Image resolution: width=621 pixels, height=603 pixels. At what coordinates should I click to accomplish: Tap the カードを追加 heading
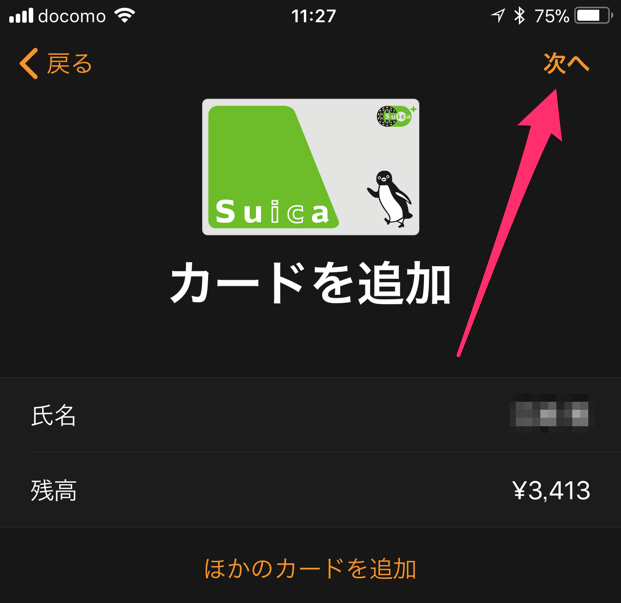[310, 283]
